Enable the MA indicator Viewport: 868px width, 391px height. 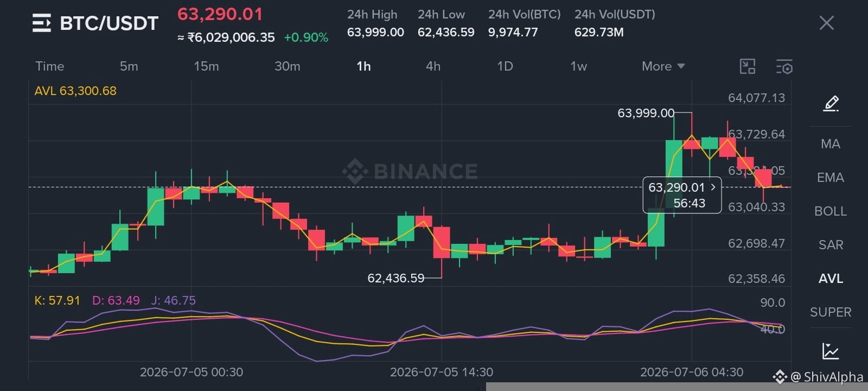point(831,144)
